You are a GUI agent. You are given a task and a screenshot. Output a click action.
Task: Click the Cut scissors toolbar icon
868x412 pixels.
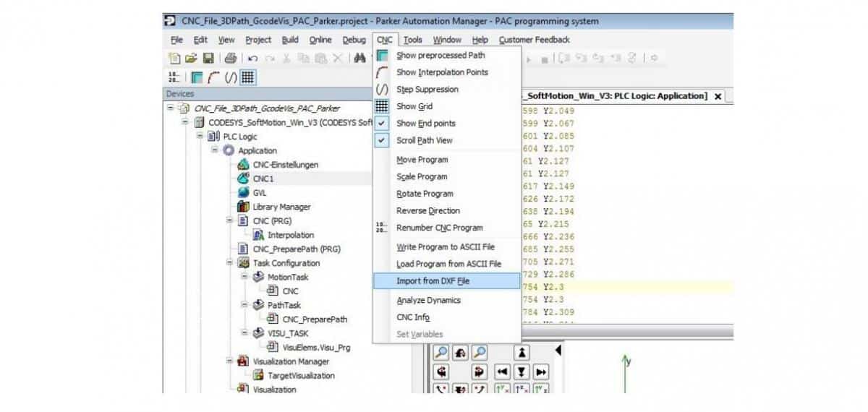(286, 59)
